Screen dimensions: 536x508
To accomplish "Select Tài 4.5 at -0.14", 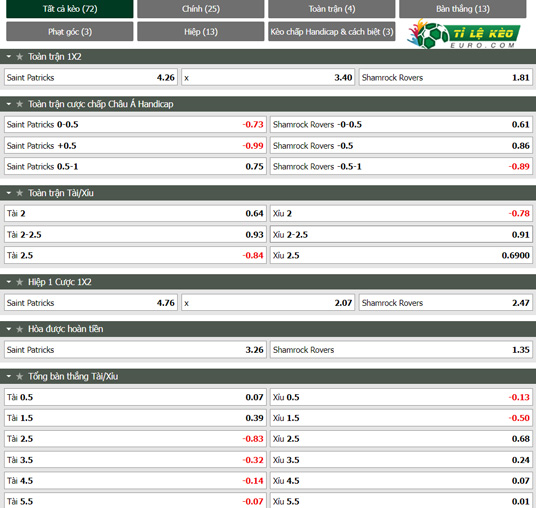I will (x=135, y=481).
